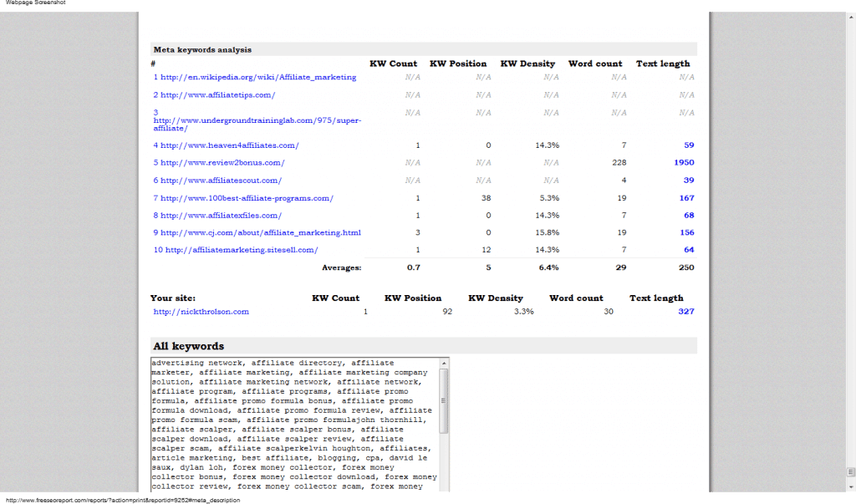Select the 'Your site:' label
Image resolution: width=856 pixels, height=504 pixels.
point(173,298)
